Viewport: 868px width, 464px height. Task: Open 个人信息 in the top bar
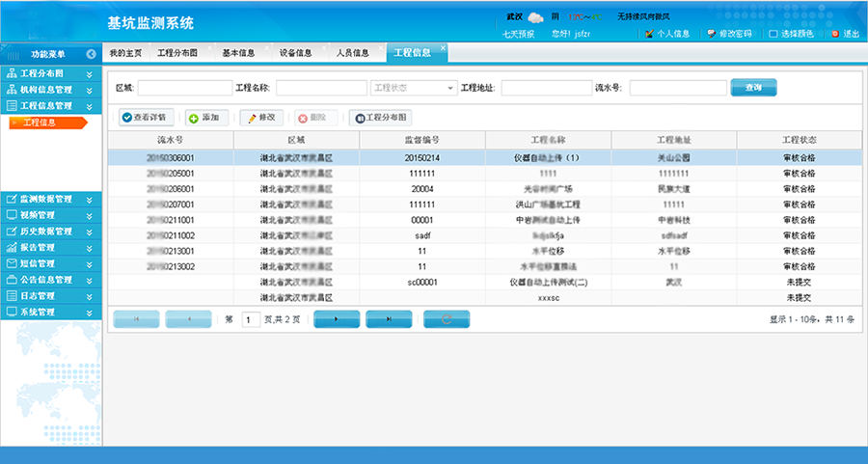pos(666,34)
